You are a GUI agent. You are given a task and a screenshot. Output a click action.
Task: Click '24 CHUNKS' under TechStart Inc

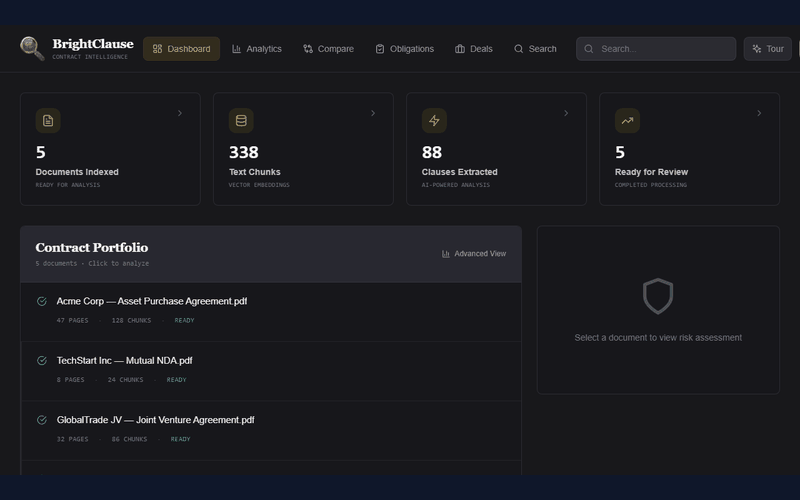tap(126, 380)
